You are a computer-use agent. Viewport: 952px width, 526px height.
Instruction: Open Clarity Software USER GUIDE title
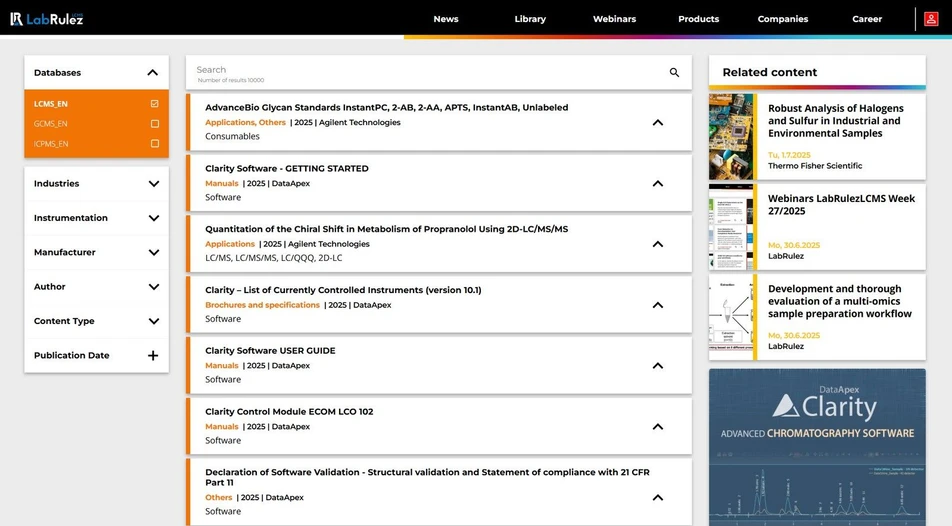pyautogui.click(x=270, y=350)
